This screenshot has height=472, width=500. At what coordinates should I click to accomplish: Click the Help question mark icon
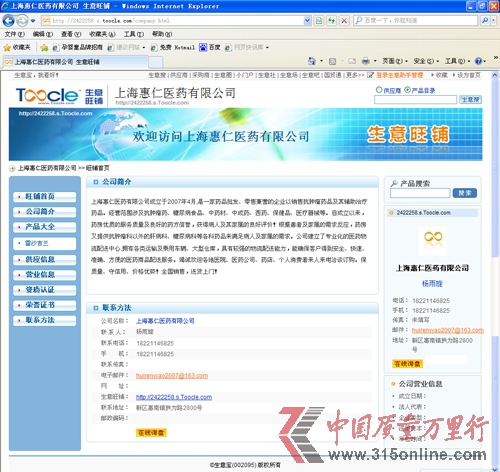pyautogui.click(x=479, y=61)
